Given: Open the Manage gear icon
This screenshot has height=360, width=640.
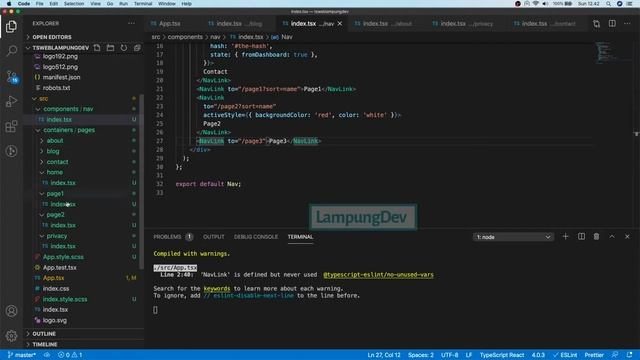Looking at the screenshot, I should (11, 336).
